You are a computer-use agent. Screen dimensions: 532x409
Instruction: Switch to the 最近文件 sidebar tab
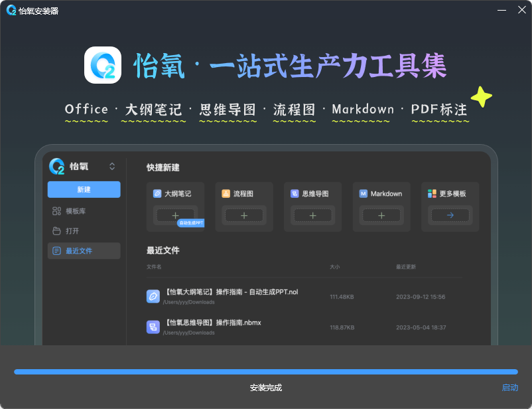point(84,251)
